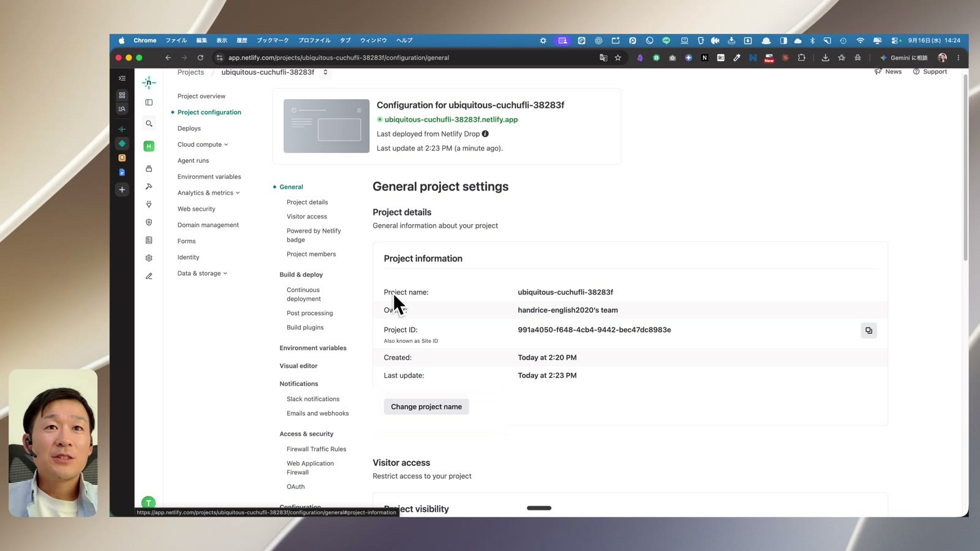Click the green T user avatar
This screenshot has height=551, width=980.
pos(148,502)
